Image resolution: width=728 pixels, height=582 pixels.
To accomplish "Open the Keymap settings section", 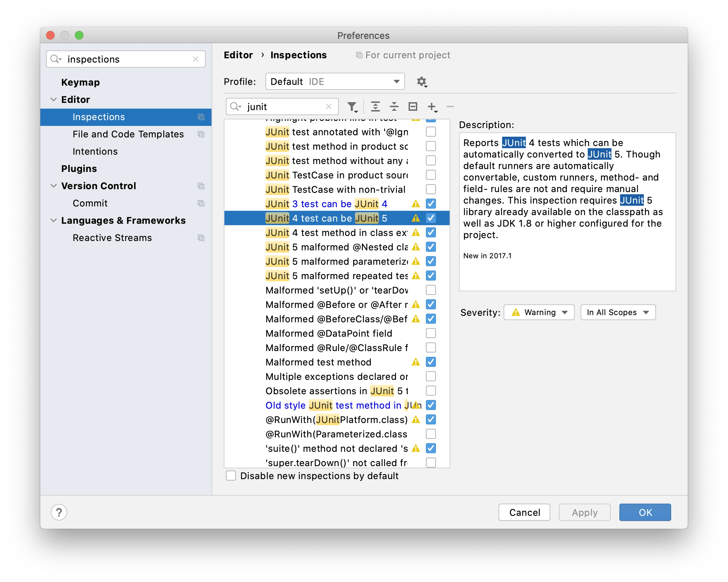I will (x=80, y=82).
